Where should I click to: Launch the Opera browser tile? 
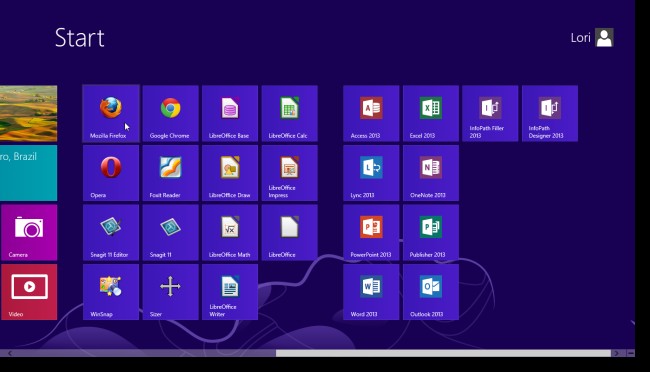point(111,173)
